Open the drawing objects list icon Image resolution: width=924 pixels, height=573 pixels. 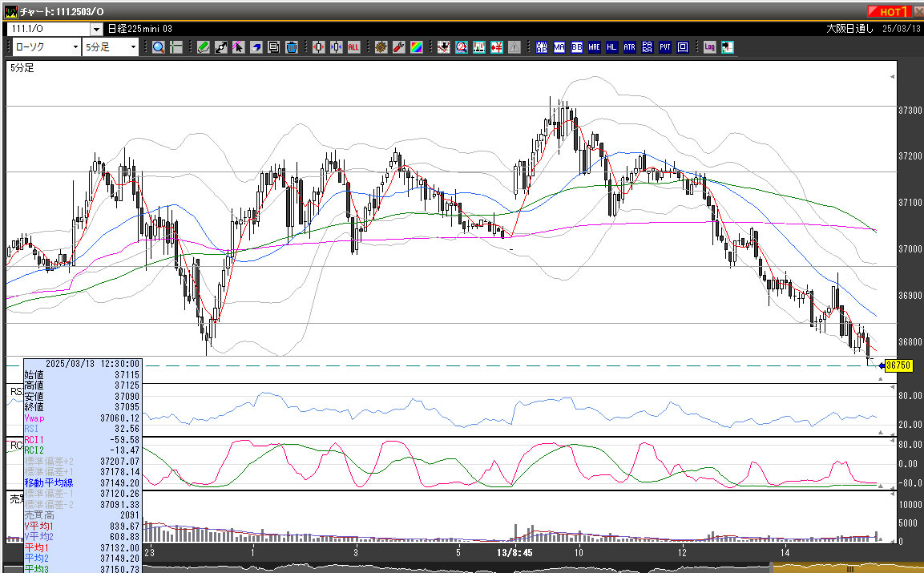(x=273, y=47)
